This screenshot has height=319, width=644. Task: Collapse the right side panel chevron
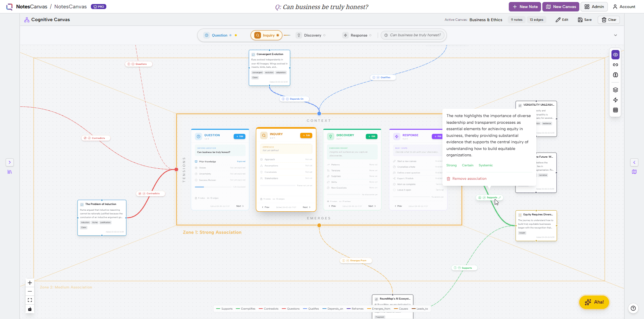pos(634,162)
